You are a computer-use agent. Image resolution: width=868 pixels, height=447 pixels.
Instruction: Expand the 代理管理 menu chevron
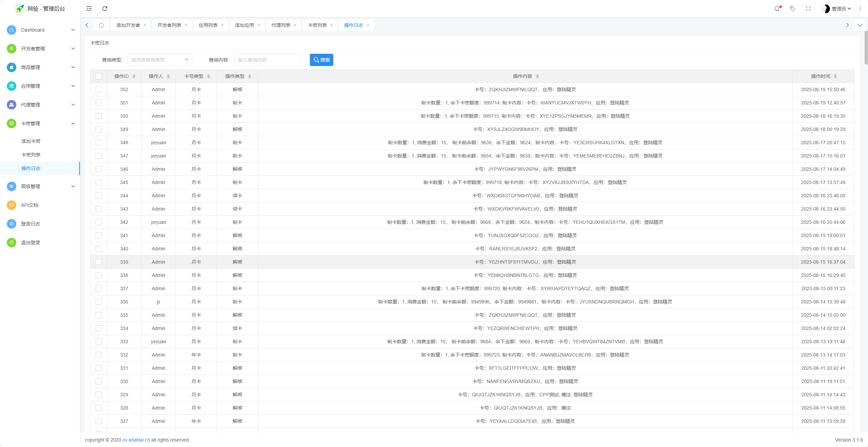click(73, 105)
